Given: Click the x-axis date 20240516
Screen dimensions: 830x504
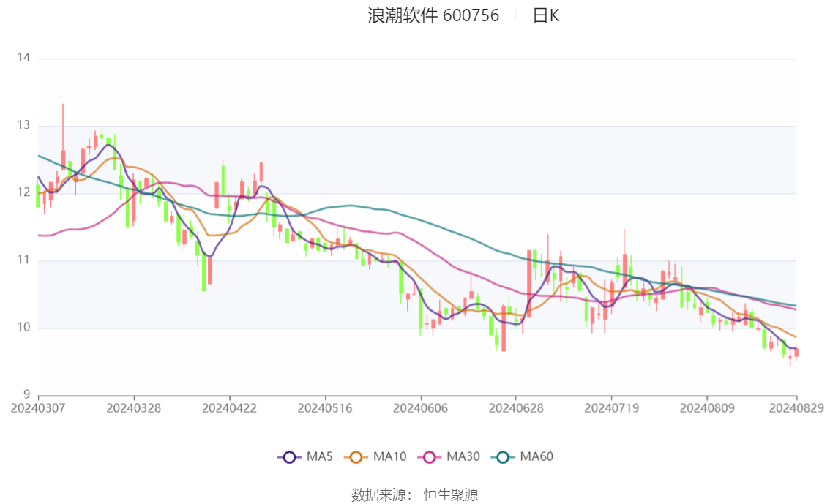Looking at the screenshot, I should click(x=325, y=408).
